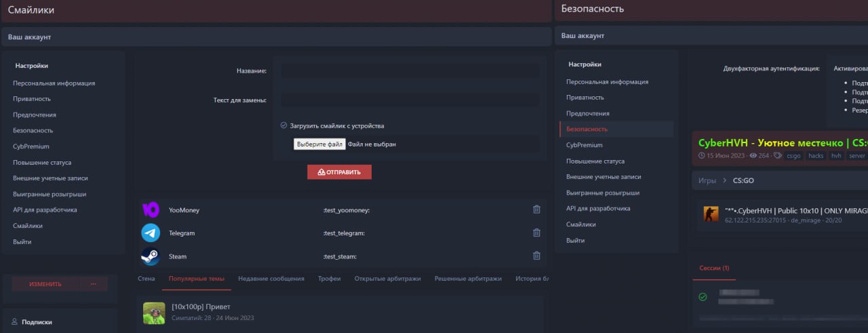Click the Steam logo icon in smiley list
The width and height of the screenshot is (868, 333).
point(151,256)
